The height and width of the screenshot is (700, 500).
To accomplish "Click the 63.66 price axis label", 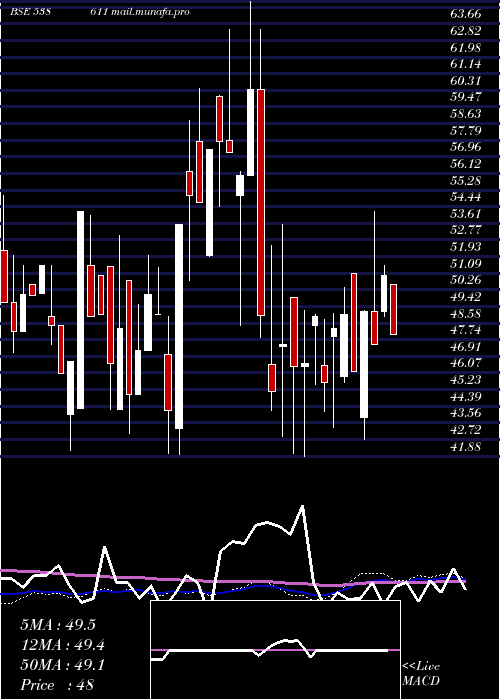I will [466, 14].
